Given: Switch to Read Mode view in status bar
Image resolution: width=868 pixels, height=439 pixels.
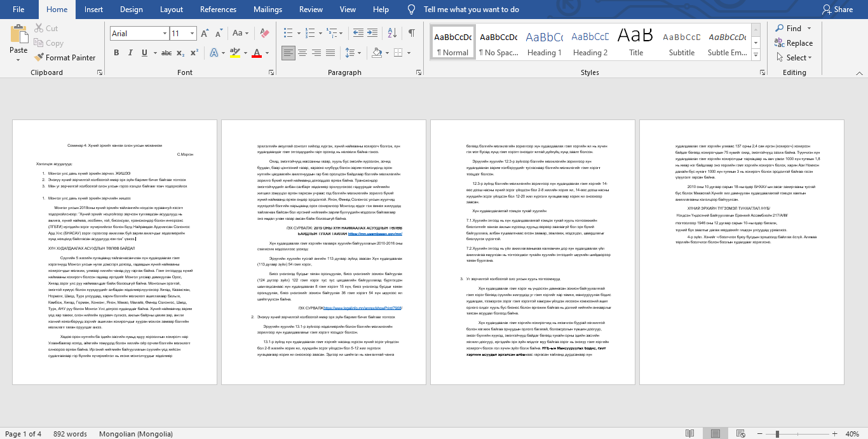Looking at the screenshot, I should [x=689, y=434].
